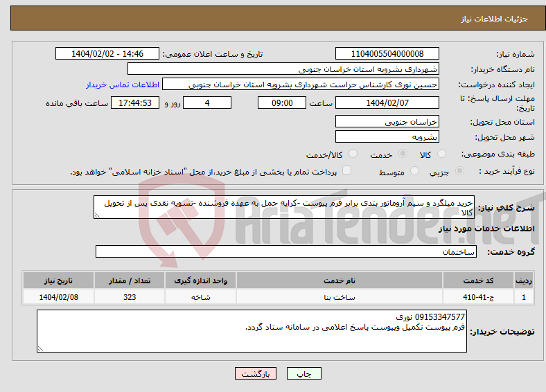The image size is (546, 392).
Task: Click the request creator field حسین نوری
Action: click(301, 84)
